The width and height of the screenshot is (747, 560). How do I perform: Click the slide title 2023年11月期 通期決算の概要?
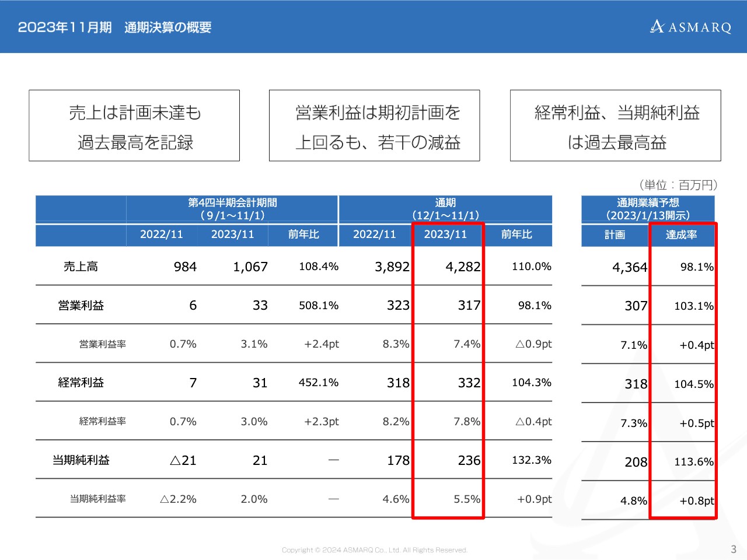tap(114, 27)
